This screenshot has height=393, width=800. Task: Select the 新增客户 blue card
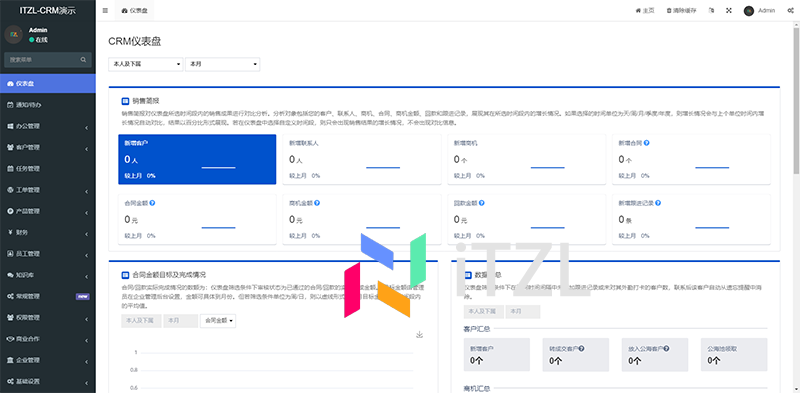tap(197, 159)
